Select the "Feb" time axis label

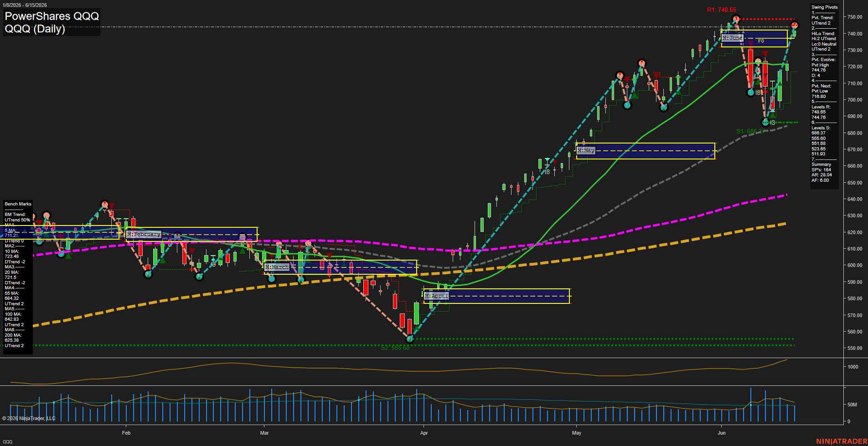[126, 433]
